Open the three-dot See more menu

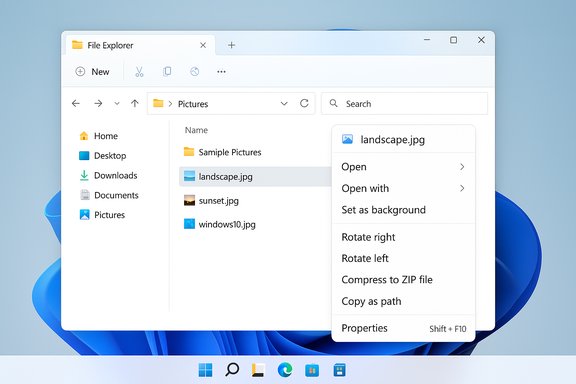(221, 72)
